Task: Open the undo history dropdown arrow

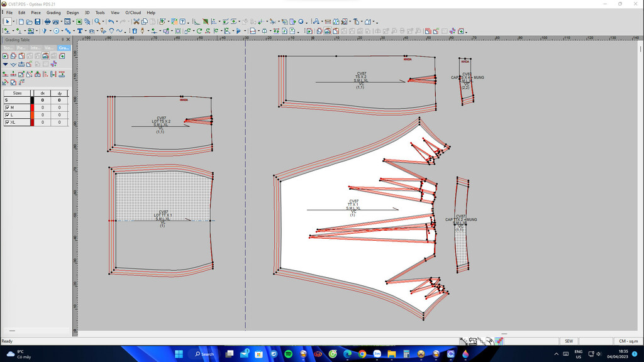Action: click(116, 22)
